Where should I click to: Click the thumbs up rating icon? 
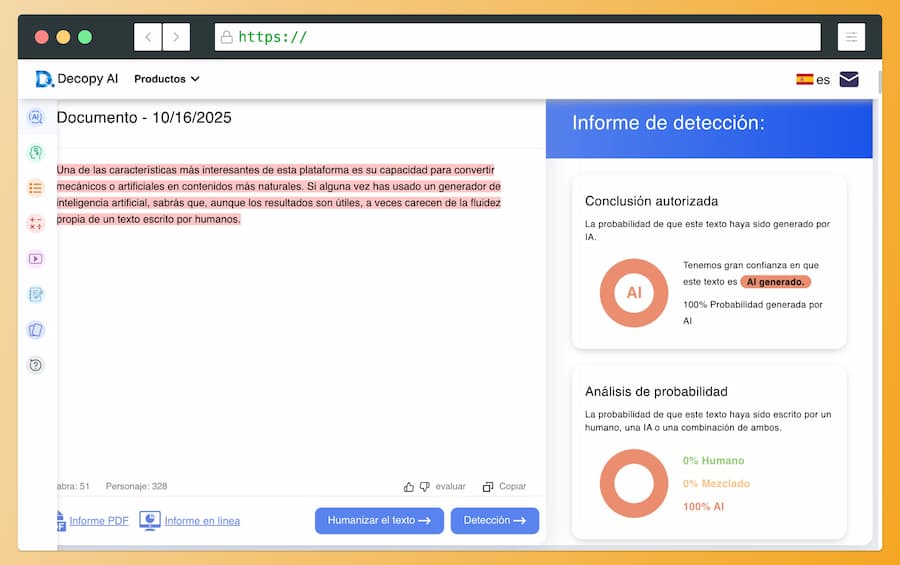pyautogui.click(x=409, y=487)
